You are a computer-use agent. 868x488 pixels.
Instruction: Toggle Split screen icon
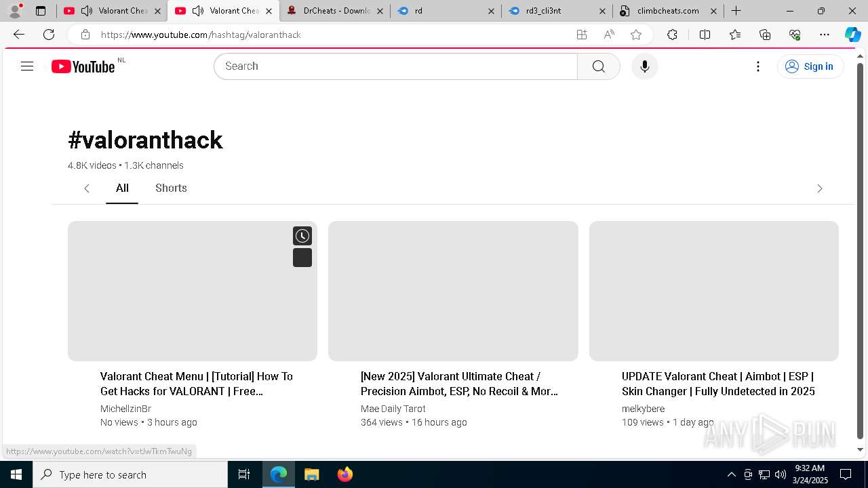[705, 35]
